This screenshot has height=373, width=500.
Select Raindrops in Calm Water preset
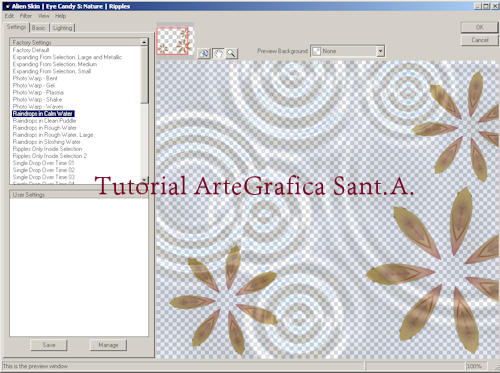click(x=43, y=114)
